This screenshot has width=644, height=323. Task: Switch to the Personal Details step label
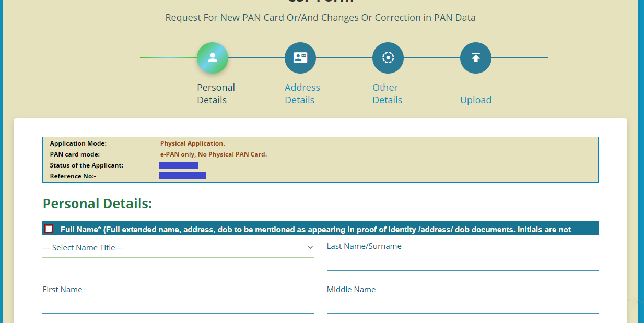216,94
